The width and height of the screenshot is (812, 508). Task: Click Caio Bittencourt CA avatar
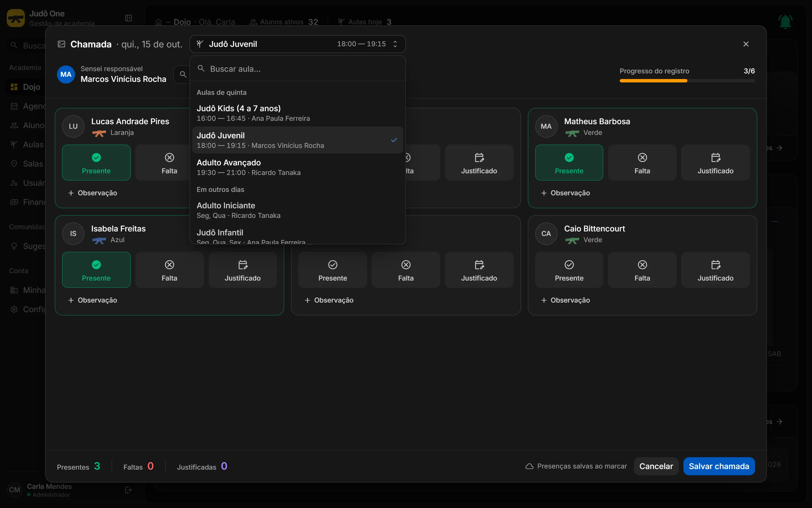(546, 233)
